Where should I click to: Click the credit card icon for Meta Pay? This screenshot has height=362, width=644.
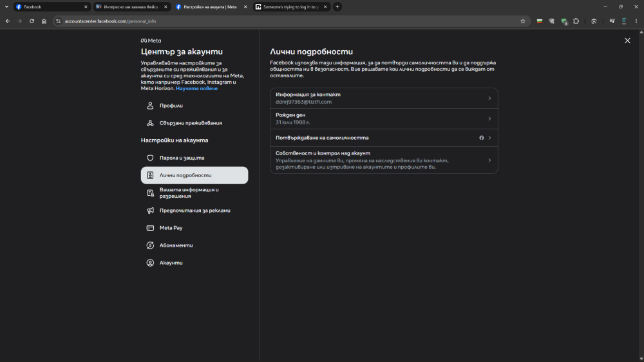[x=150, y=227]
